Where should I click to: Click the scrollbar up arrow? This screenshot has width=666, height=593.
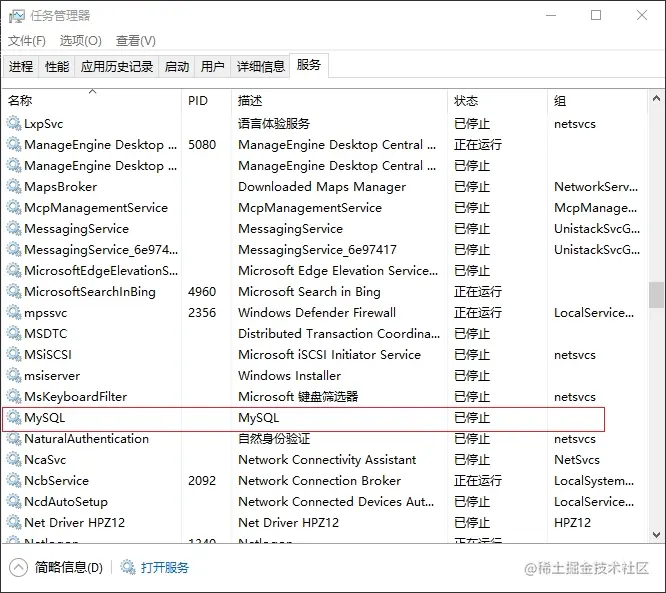tap(656, 99)
